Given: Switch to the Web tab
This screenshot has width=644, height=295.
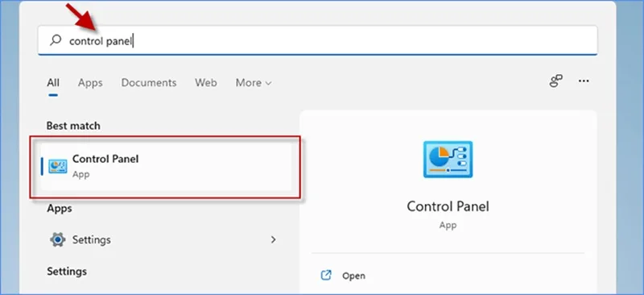Looking at the screenshot, I should coord(206,83).
